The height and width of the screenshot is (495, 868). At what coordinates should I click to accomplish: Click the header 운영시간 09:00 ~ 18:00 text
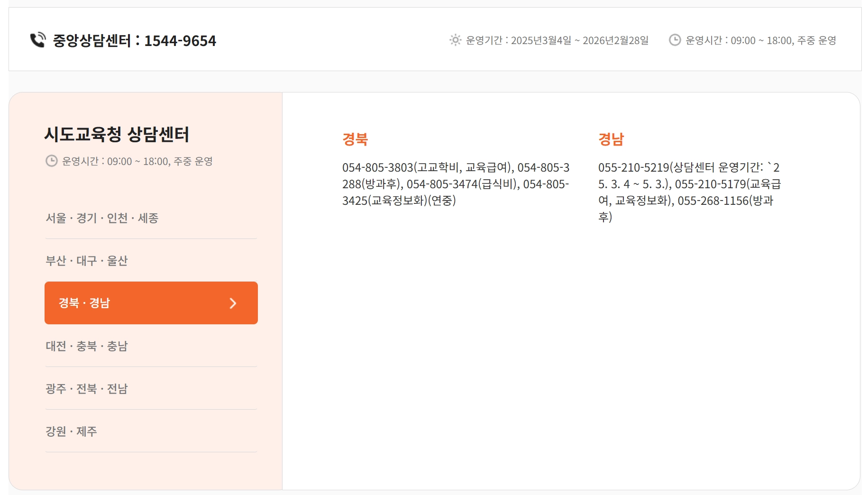point(761,40)
